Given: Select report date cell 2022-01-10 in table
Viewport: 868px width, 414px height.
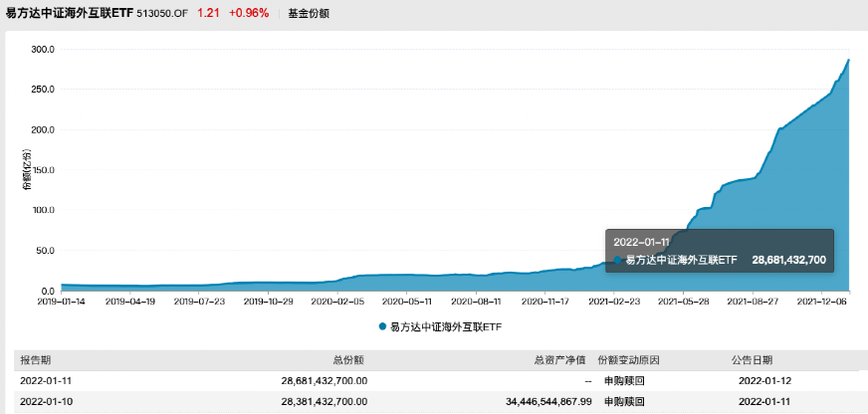Looking at the screenshot, I should tap(46, 401).
